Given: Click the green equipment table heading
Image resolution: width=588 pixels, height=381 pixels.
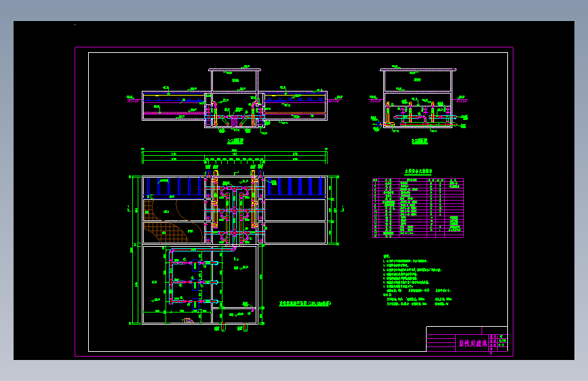Looking at the screenshot, I should tap(418, 172).
